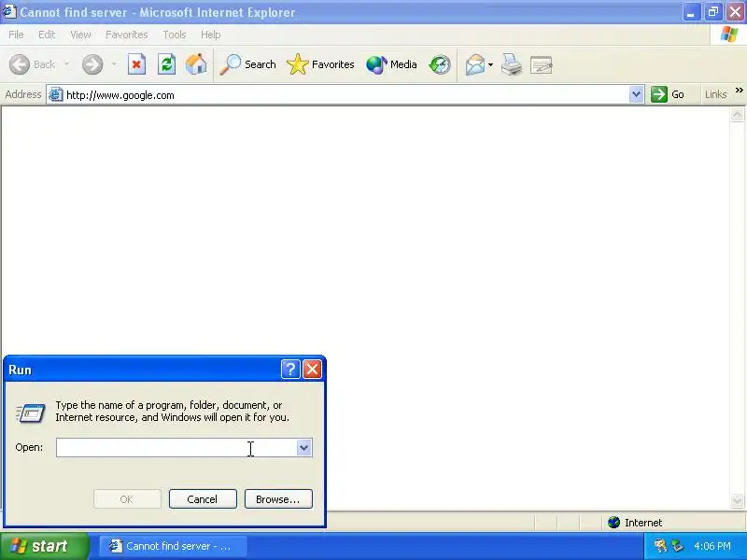Viewport: 747px width, 560px height.
Task: Click the Edit page toolbar icon
Action: point(542,64)
